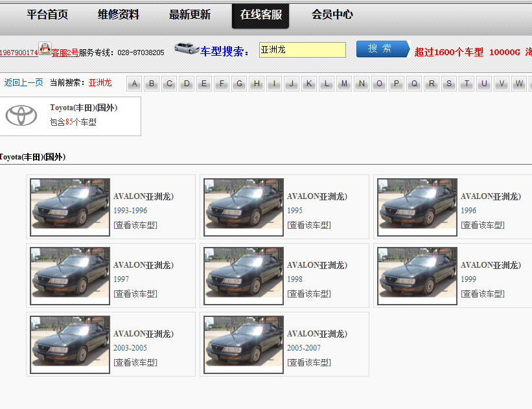Click the AVALON 1999 car thumbnail

coord(417,276)
